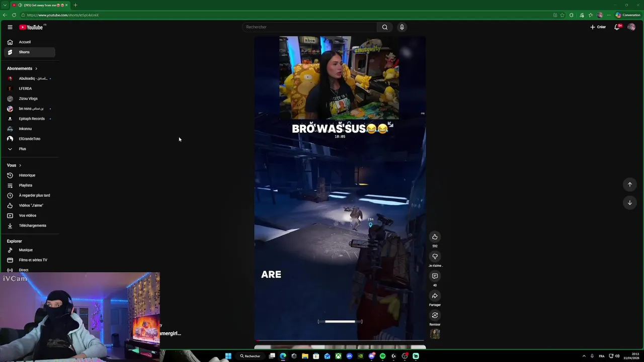This screenshot has height=362, width=644.
Task: Pause the playing Short video
Action: coord(340,189)
